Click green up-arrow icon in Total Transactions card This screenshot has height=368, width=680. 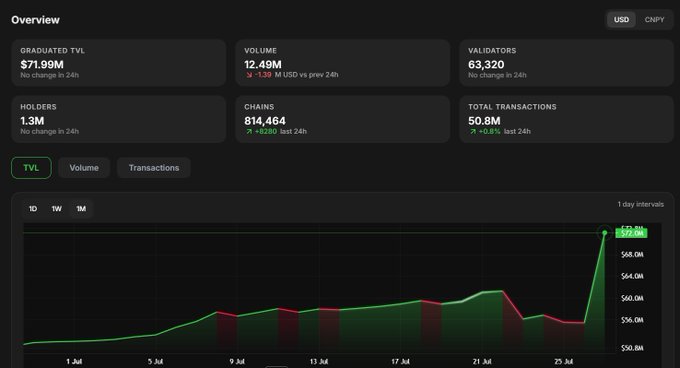(473, 131)
